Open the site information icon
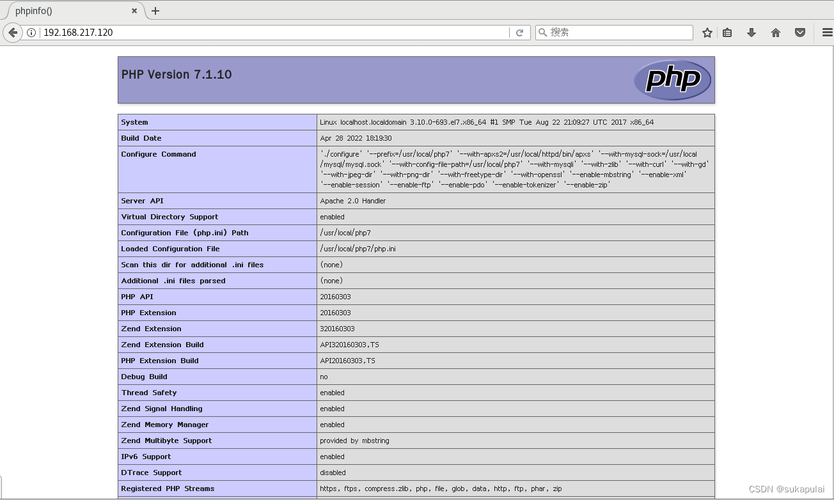Viewport: 834px width, 500px height. tap(31, 32)
